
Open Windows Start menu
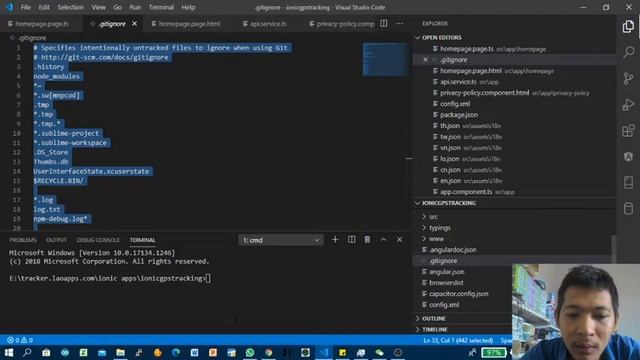tap(9, 352)
